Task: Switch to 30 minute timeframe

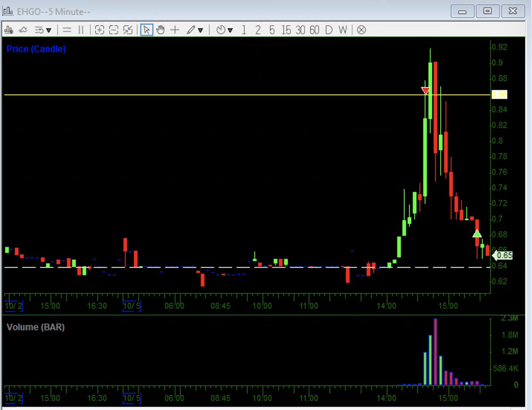Action: (301, 30)
